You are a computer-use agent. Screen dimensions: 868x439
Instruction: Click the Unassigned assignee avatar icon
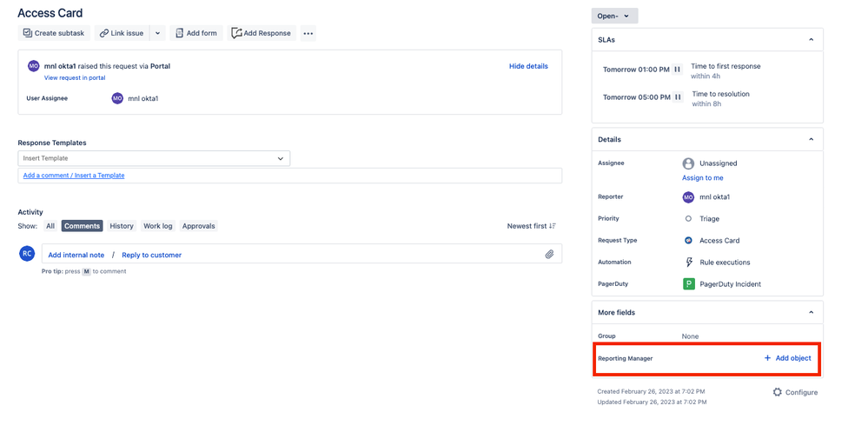(x=688, y=163)
